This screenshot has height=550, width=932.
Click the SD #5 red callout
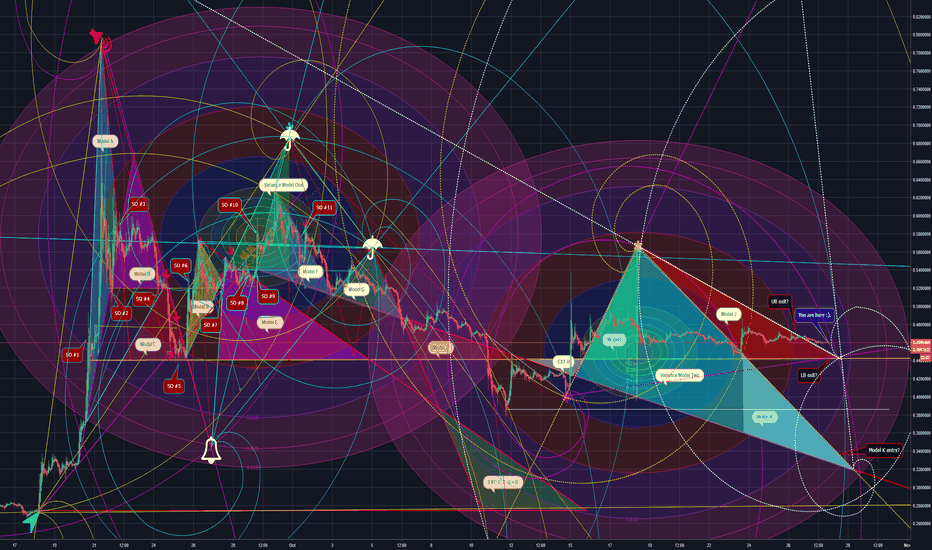[x=174, y=386]
